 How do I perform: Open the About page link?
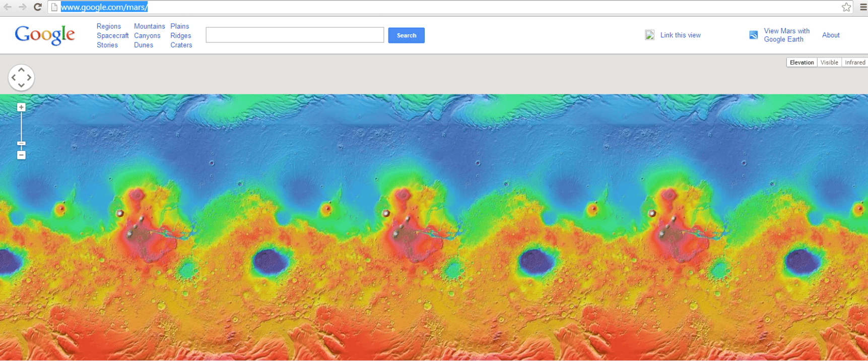[x=831, y=35]
